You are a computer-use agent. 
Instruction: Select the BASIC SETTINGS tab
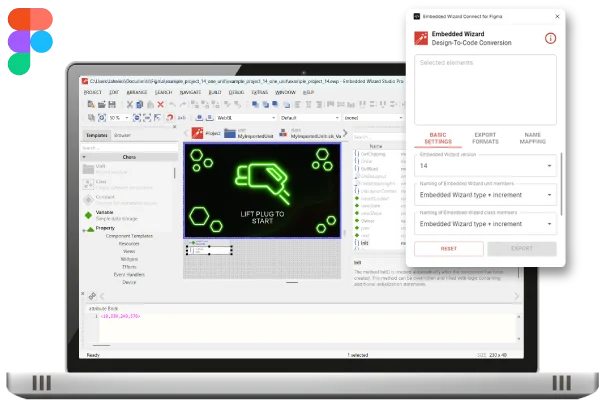pos(438,138)
